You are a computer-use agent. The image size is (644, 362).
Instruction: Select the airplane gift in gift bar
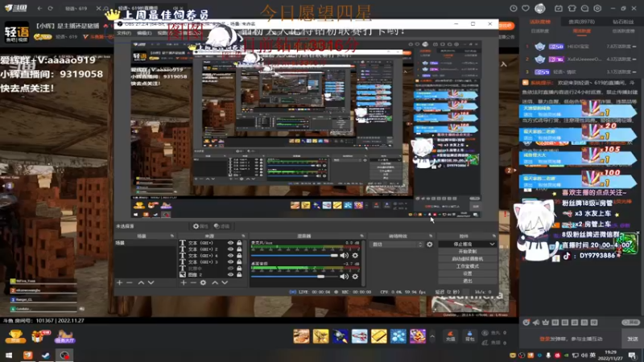(x=359, y=336)
